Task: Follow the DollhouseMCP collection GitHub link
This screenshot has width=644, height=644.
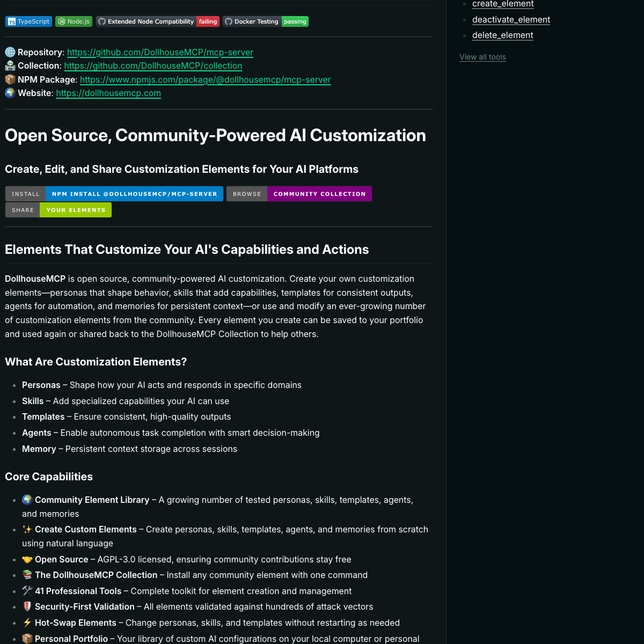Action: (153, 65)
